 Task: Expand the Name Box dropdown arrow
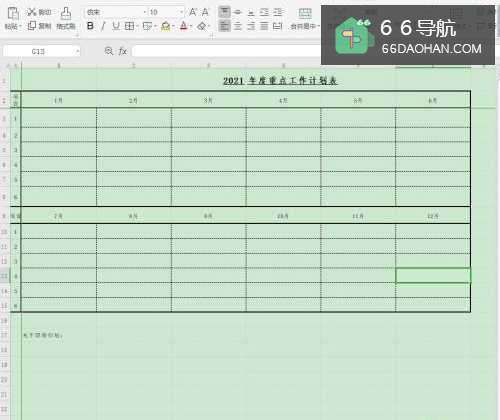(x=77, y=51)
